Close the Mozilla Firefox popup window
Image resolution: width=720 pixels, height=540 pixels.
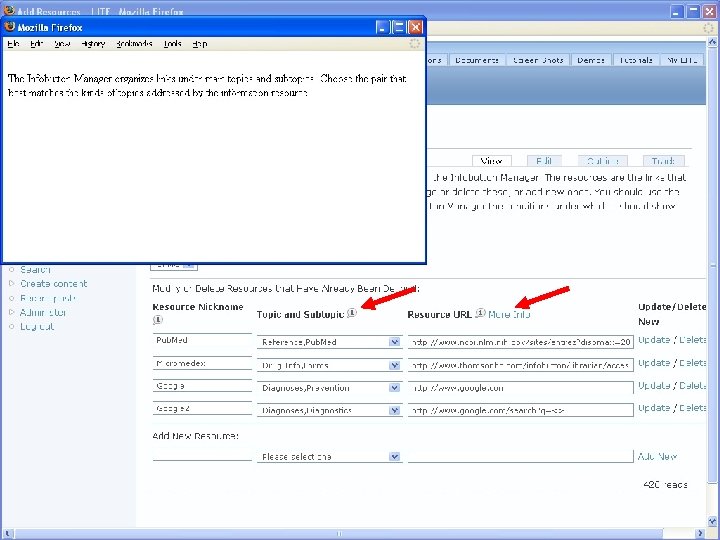pos(415,28)
